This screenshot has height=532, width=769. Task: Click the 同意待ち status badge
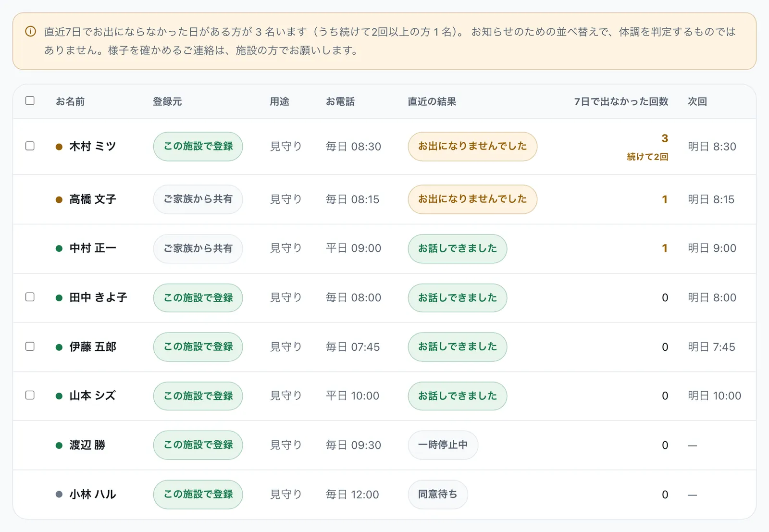438,495
